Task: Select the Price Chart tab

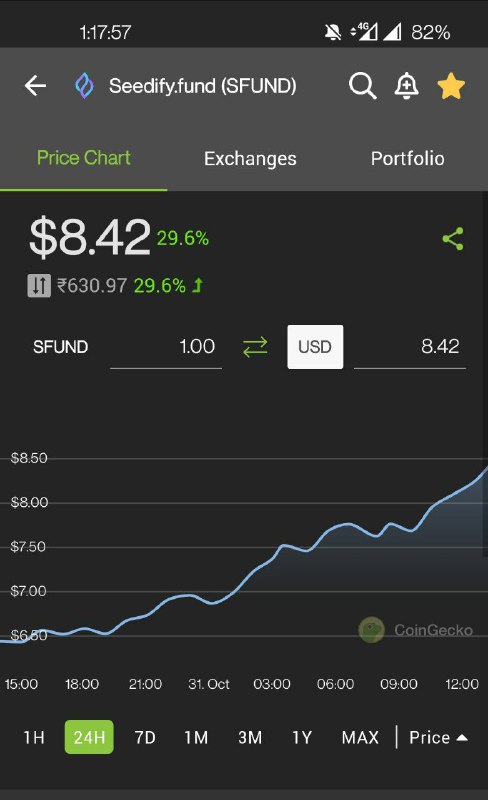Action: [x=84, y=158]
